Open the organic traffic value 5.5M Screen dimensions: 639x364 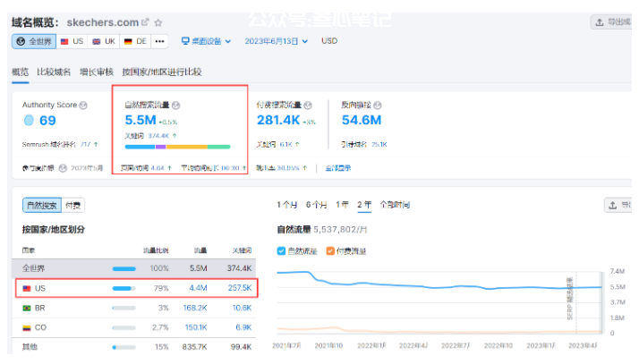(x=141, y=120)
